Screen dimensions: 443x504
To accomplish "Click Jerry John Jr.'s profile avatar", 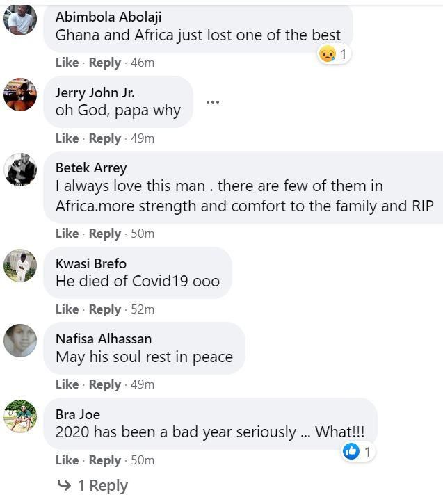I will pos(20,94).
